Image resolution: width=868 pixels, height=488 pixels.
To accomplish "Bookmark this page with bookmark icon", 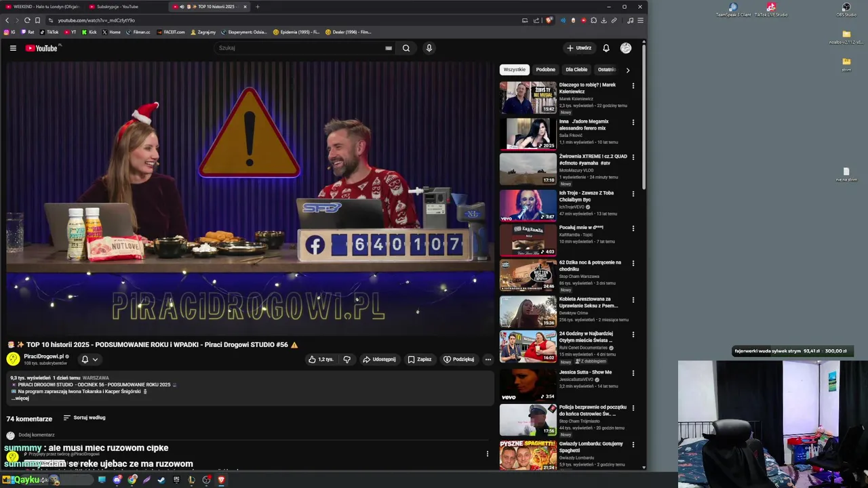I will click(37, 20).
